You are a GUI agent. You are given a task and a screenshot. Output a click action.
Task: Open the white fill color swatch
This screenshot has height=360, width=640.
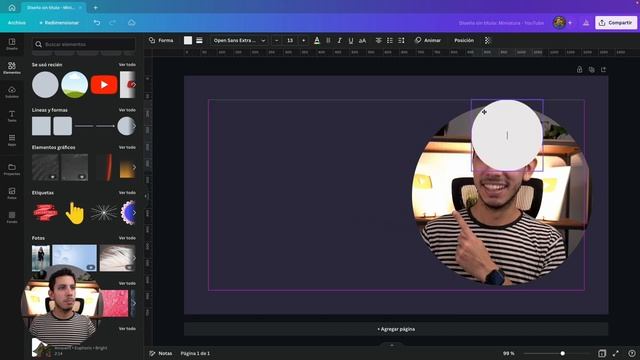coord(188,40)
